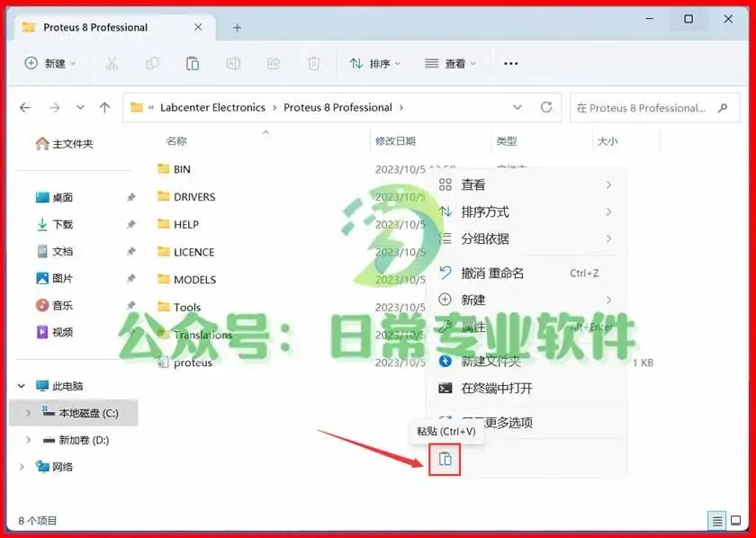The image size is (756, 538).
Task: Open recent locations chevron dropdown
Action: (x=80, y=107)
